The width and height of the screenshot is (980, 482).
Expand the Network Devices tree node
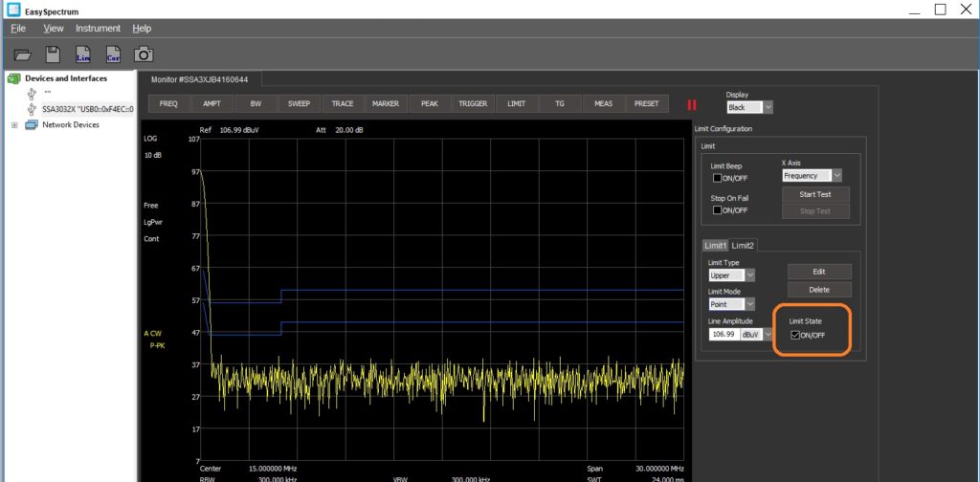coord(13,124)
